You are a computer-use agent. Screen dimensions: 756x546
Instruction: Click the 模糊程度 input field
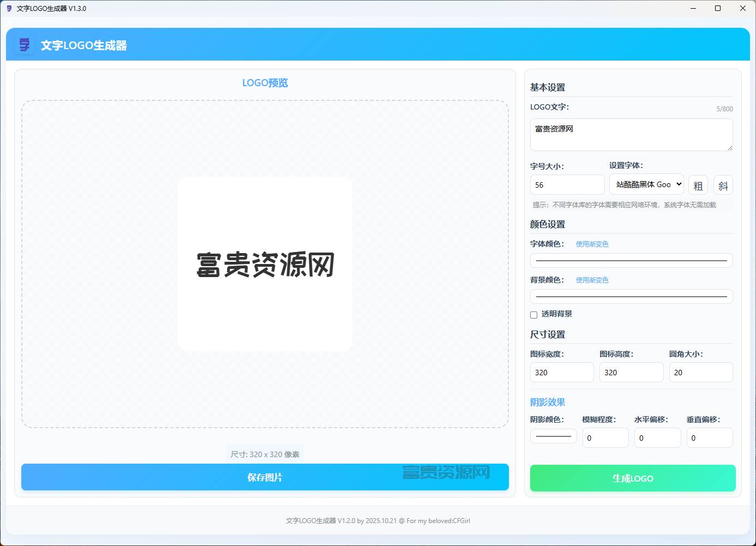pyautogui.click(x=605, y=438)
